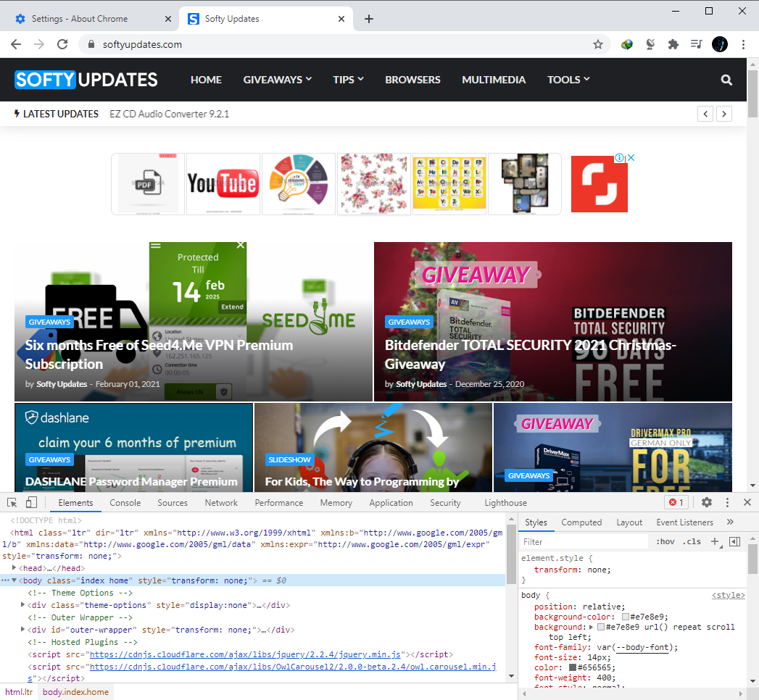Go to the MULTIMEDIA nav link

point(494,80)
